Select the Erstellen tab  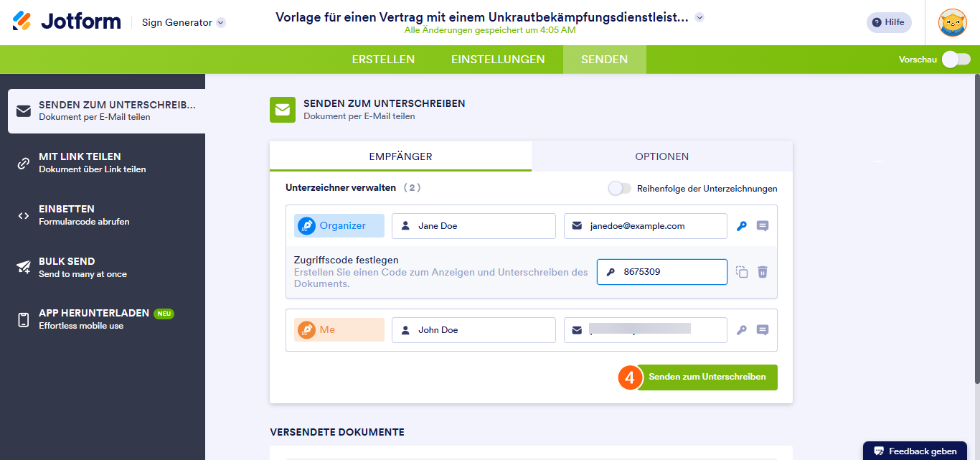coord(383,60)
